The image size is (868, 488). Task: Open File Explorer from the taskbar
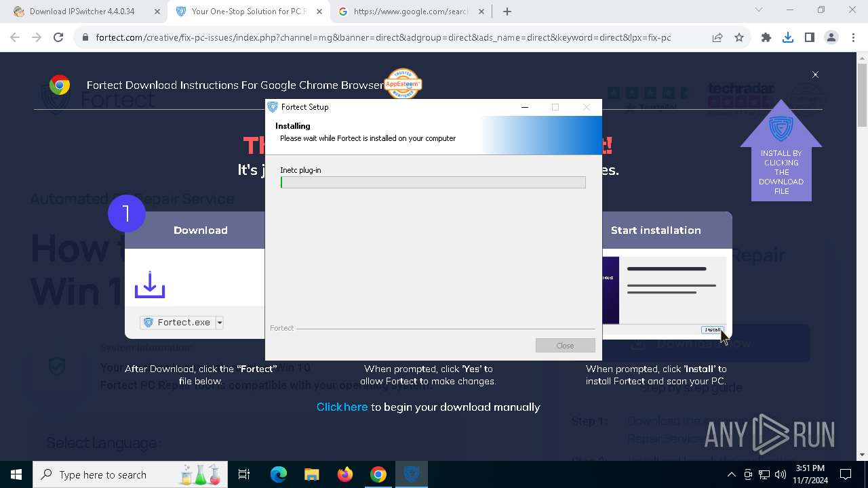click(312, 474)
